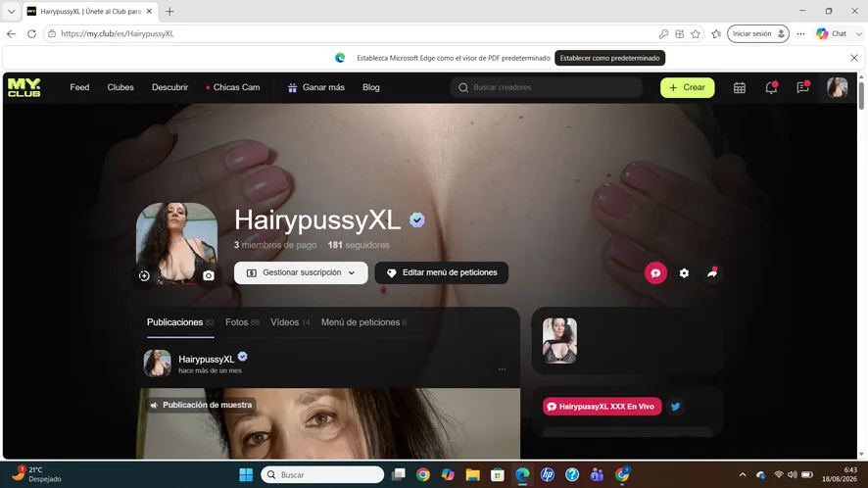Click the Crear button
Viewport: 868px width, 488px height.
(687, 87)
